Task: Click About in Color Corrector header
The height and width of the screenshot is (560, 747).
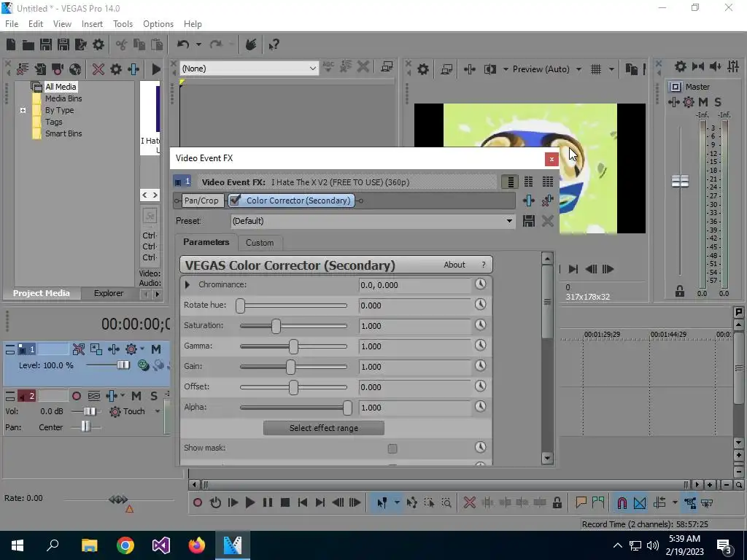Action: coord(454,265)
